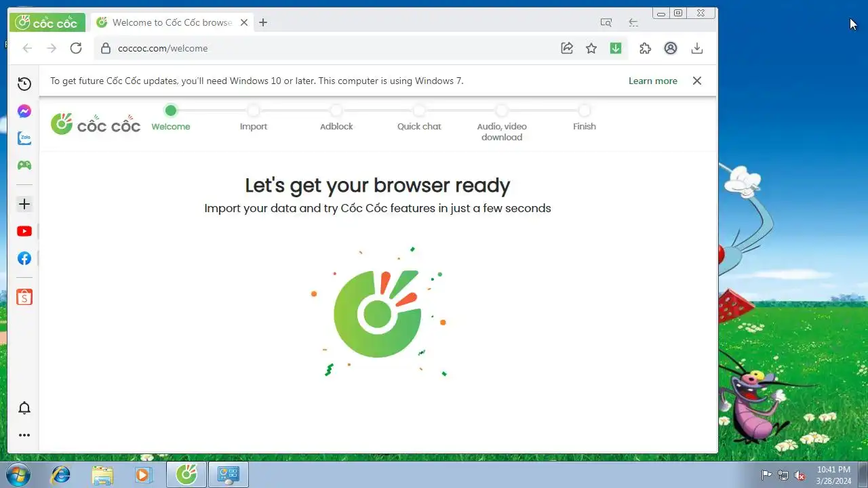View site info via the padlock icon
The height and width of the screenshot is (488, 868).
[x=105, y=48]
